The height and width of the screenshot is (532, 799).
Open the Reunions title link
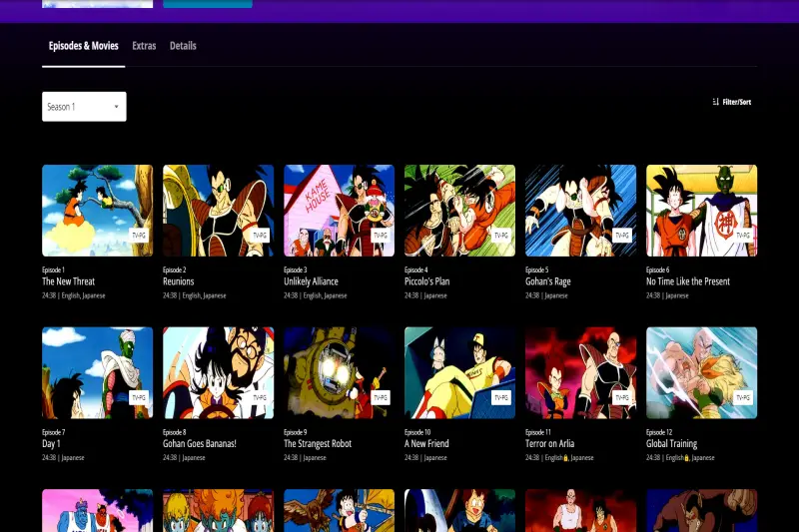tap(179, 281)
